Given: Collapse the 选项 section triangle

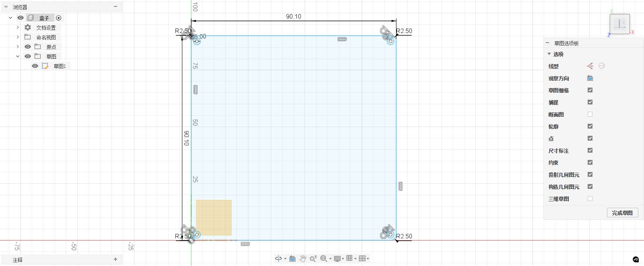Looking at the screenshot, I should click(549, 54).
